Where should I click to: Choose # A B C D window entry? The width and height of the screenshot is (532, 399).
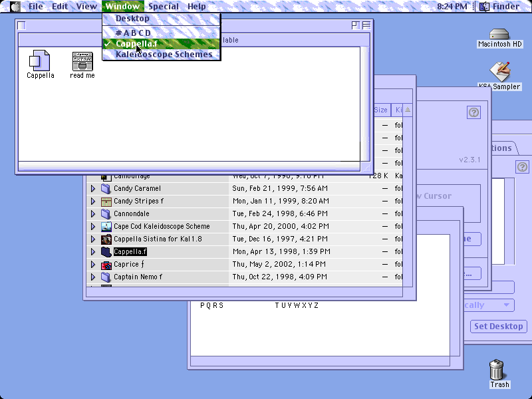click(162, 33)
